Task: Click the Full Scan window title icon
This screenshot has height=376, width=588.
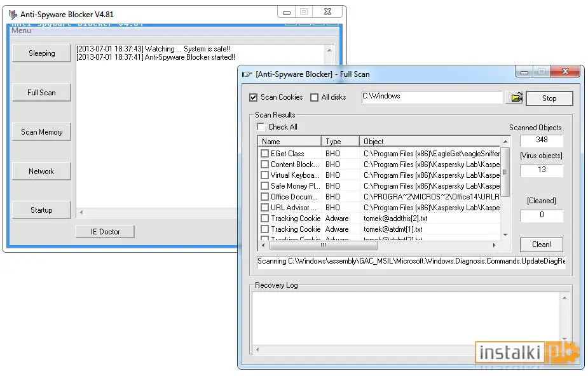Action: pos(247,74)
